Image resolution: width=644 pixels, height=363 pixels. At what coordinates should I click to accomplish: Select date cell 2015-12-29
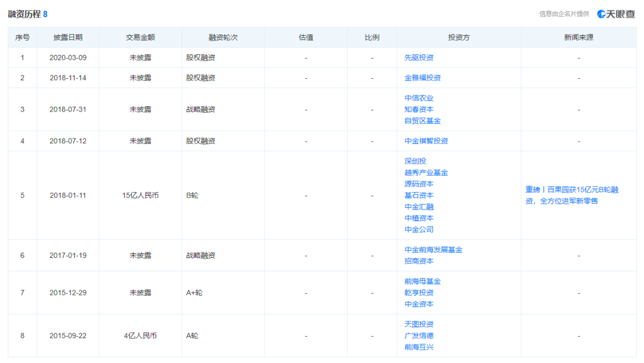pos(68,293)
